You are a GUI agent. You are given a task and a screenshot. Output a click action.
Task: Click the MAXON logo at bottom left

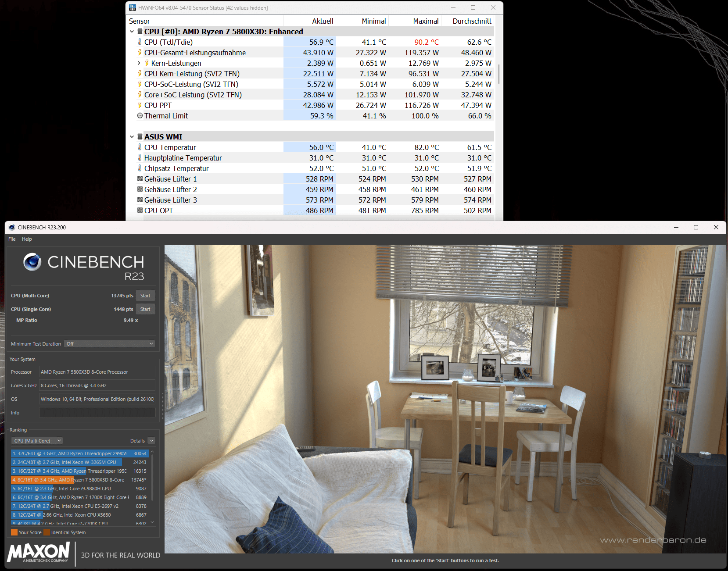39,552
